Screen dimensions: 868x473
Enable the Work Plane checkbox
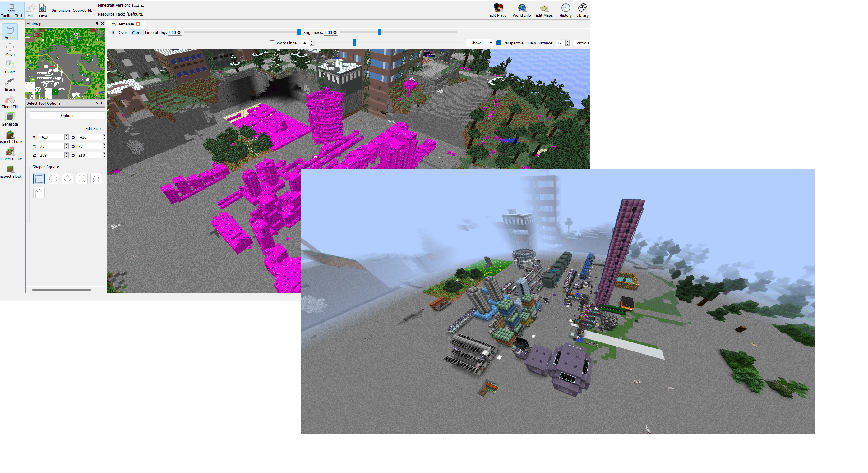[x=272, y=43]
